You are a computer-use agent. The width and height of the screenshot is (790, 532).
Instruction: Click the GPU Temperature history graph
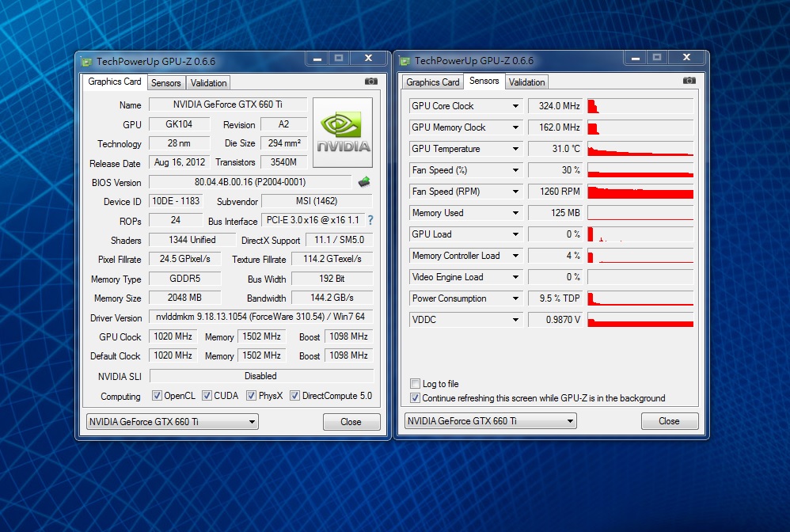pos(640,149)
